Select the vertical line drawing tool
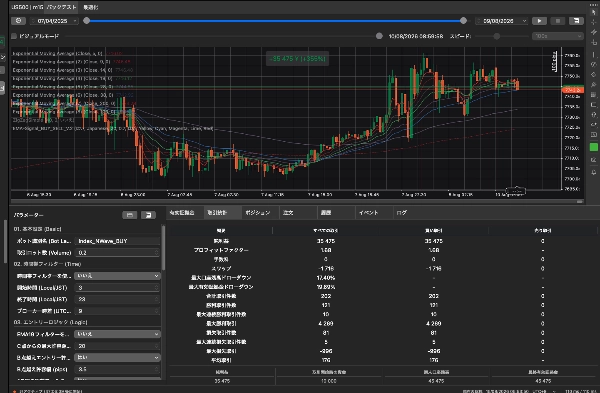 tap(593, 54)
